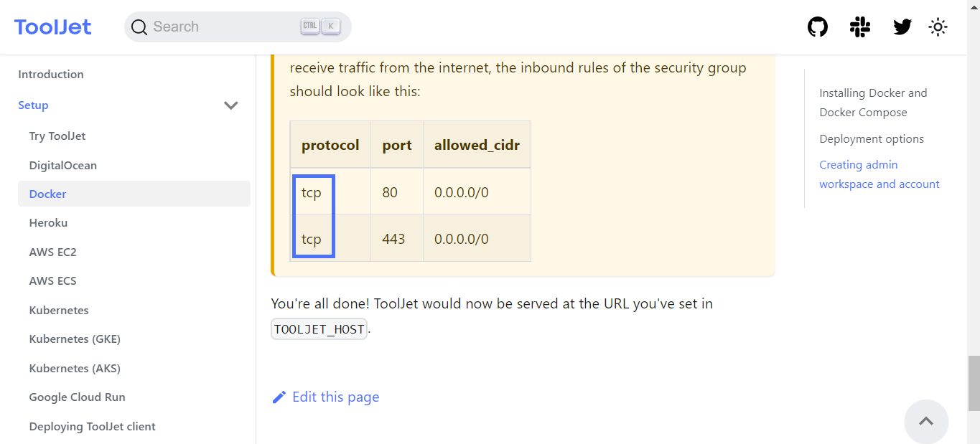Image resolution: width=980 pixels, height=444 pixels.
Task: Collapse the Setup section chevron
Action: (x=230, y=105)
